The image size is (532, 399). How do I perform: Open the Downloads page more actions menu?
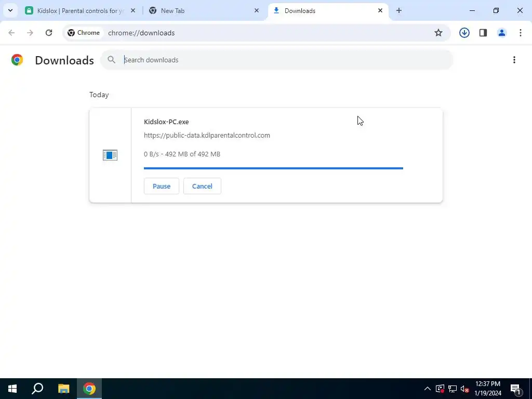tap(514, 60)
